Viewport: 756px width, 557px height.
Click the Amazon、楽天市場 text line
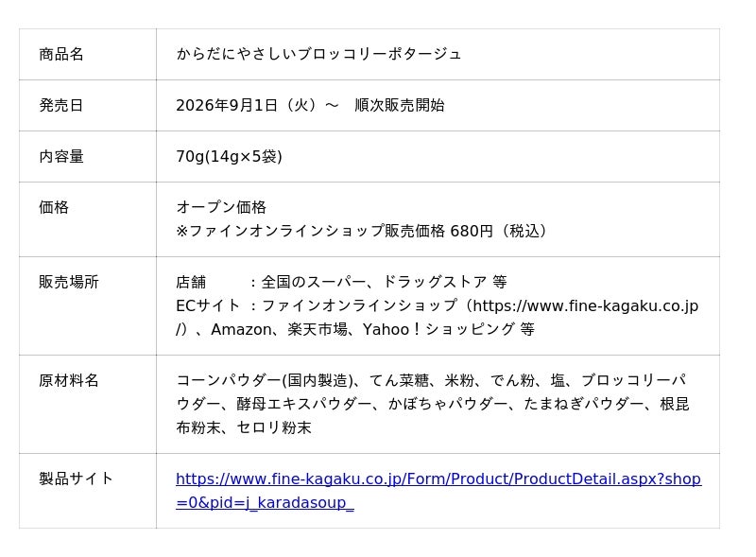355,329
